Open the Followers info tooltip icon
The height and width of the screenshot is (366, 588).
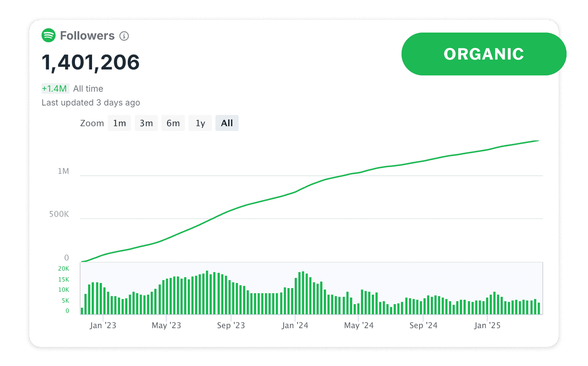124,36
